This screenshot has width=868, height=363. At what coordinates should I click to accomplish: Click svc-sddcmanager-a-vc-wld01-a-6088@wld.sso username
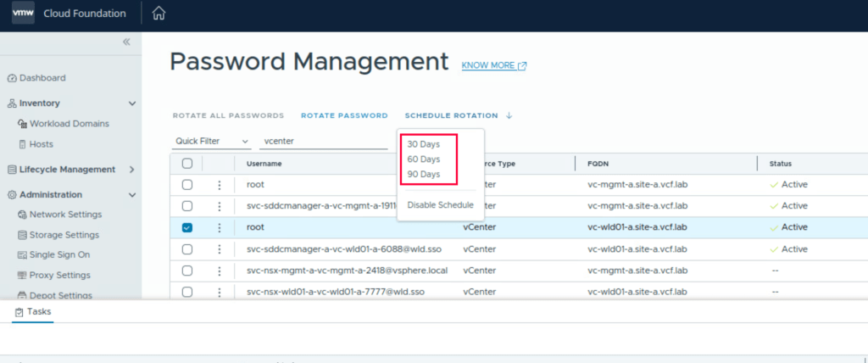pos(344,249)
